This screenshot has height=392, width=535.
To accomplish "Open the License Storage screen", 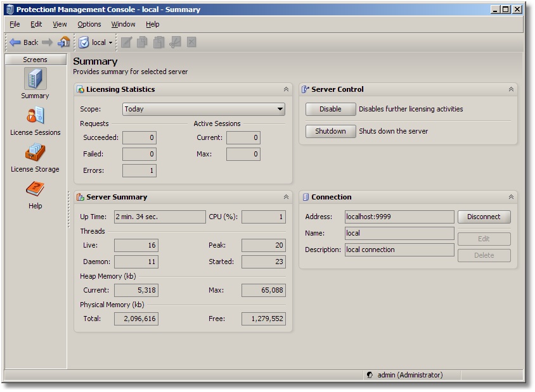I will pyautogui.click(x=35, y=153).
